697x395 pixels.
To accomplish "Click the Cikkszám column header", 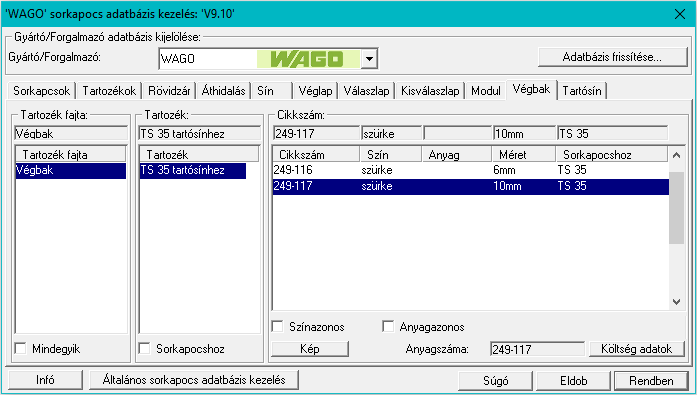I will (316, 155).
